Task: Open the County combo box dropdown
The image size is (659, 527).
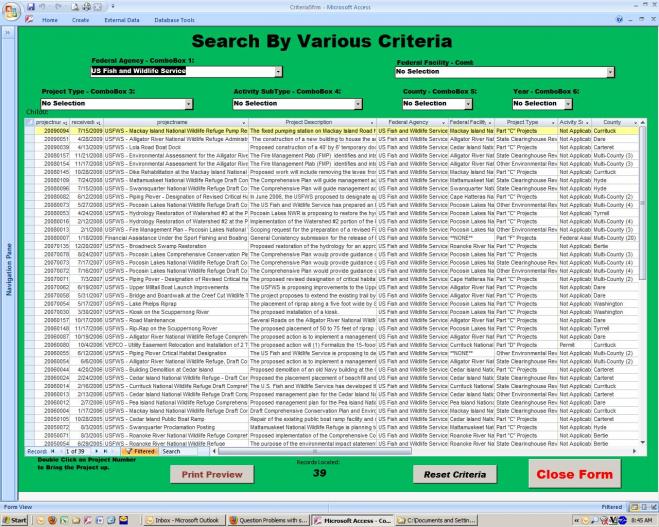Action: pyautogui.click(x=468, y=104)
